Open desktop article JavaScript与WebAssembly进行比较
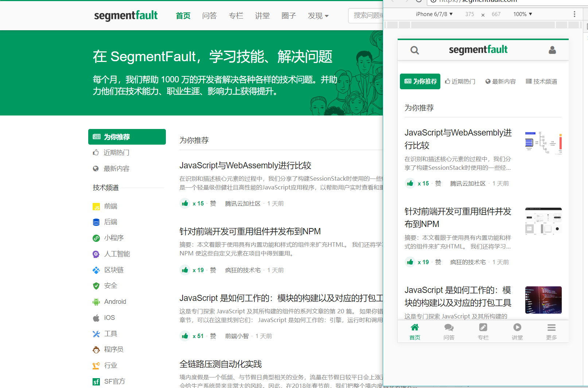This screenshot has width=588, height=388. pos(245,165)
